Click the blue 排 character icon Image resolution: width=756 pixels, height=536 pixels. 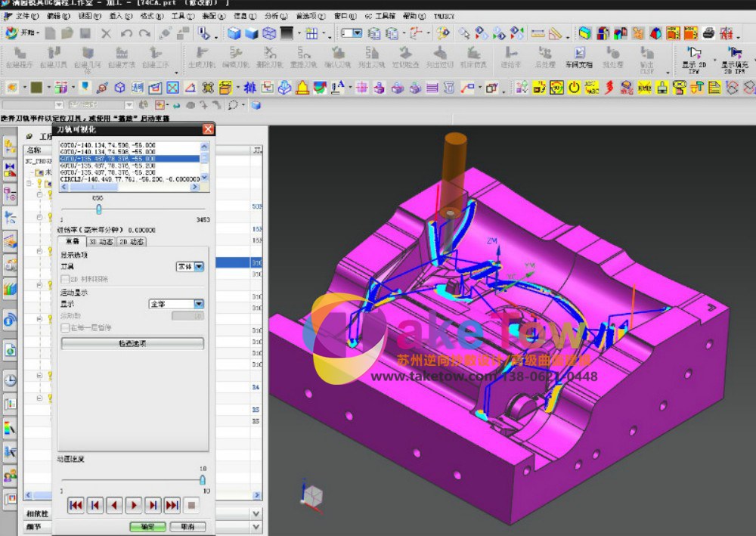249,88
